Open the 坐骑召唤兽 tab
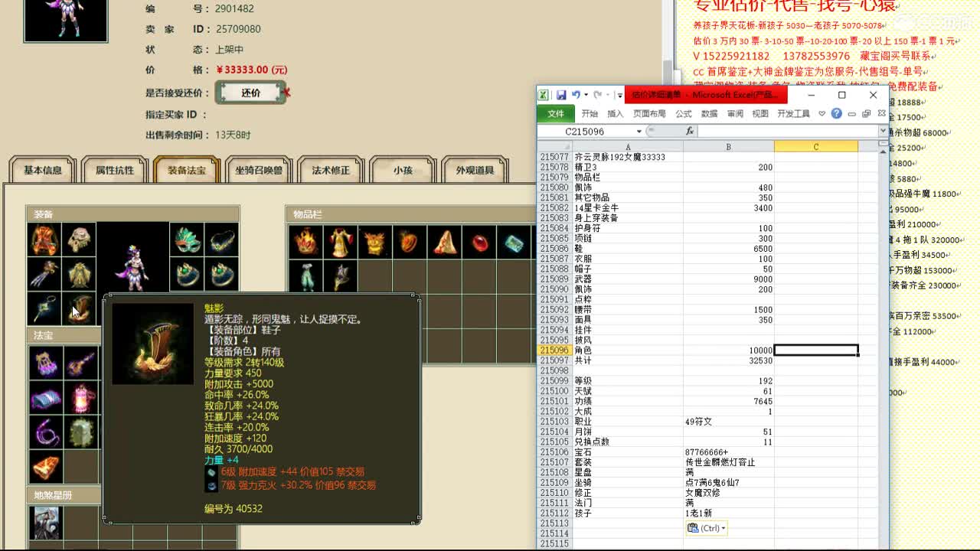This screenshot has height=551, width=980. click(259, 171)
